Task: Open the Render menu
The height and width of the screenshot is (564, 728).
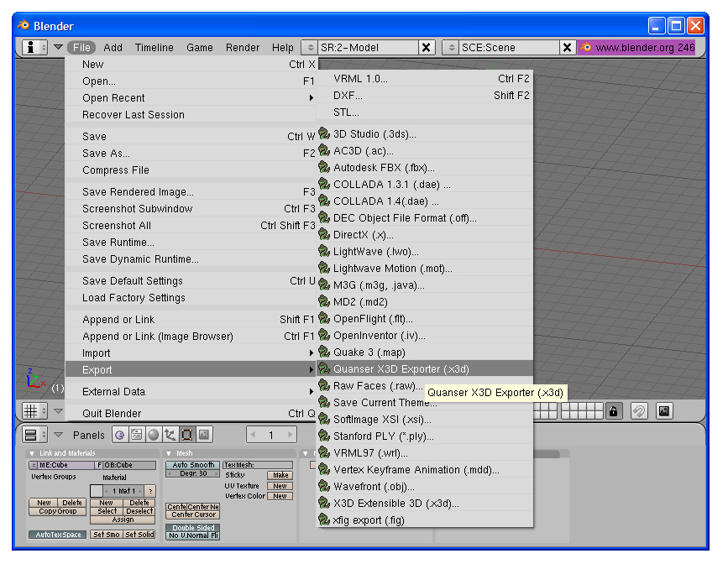Action: 243,47
